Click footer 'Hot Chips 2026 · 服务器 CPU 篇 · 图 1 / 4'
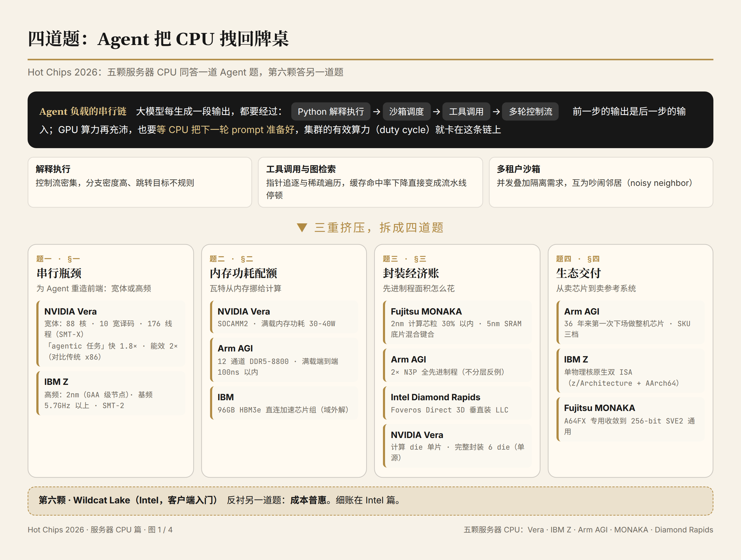Screen dimensions: 741x560 [100, 530]
